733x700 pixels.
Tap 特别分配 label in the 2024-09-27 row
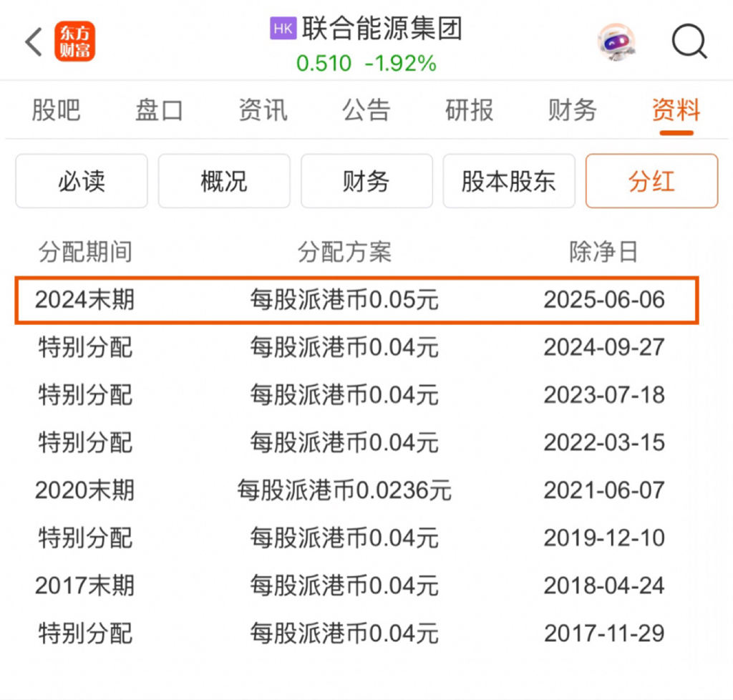point(85,347)
